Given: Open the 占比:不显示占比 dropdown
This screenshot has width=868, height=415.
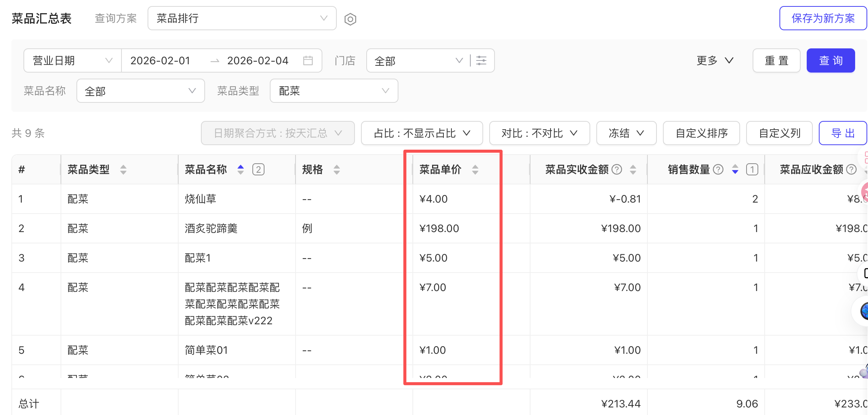Looking at the screenshot, I should coord(422,133).
